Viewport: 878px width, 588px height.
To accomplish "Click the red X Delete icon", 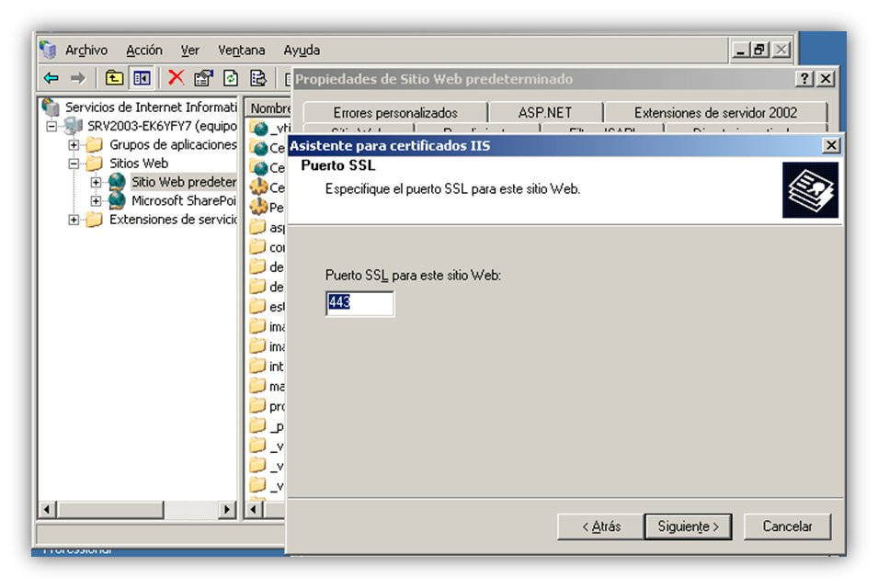I will 176,78.
